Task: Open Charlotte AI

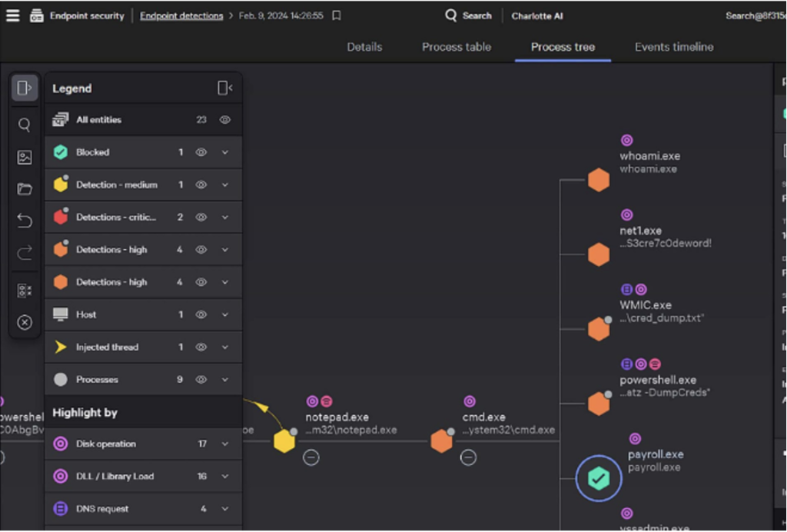Action: pos(537,16)
